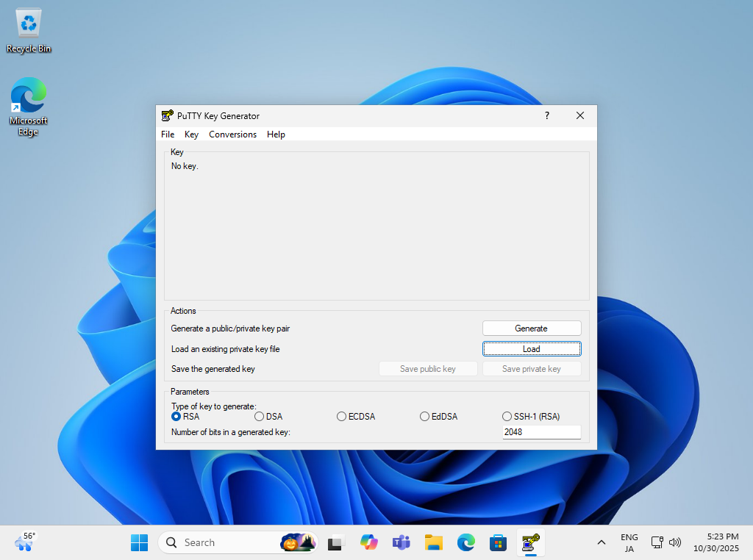The image size is (753, 560).
Task: Click the Copilot taskbar icon
Action: click(368, 542)
